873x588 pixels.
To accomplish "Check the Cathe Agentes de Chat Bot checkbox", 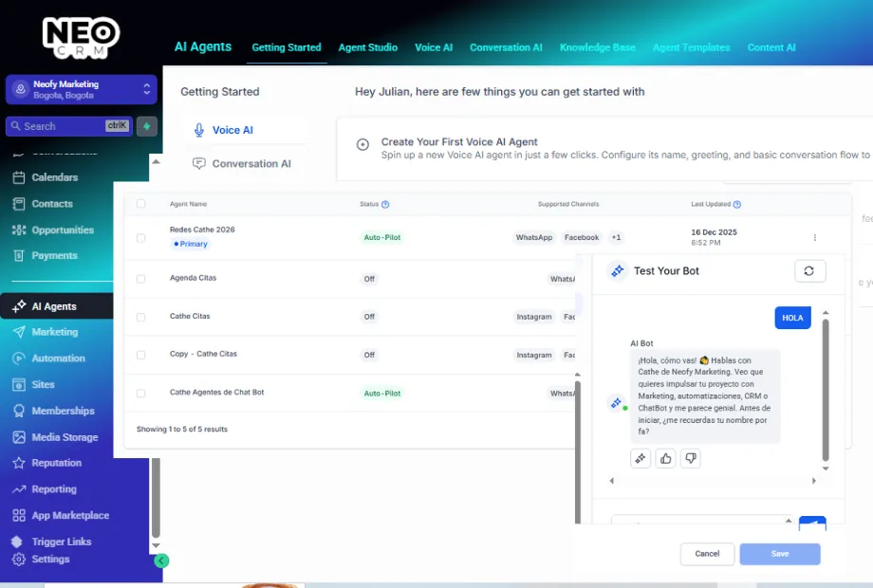I will point(140,394).
